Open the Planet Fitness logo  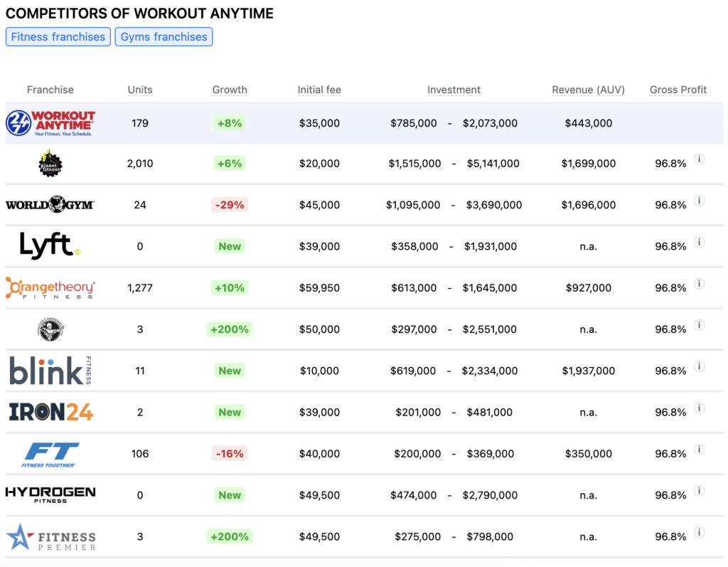coord(50,164)
